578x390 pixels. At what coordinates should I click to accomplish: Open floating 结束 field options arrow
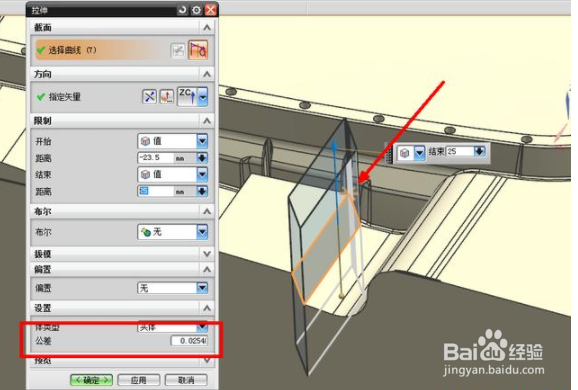pyautogui.click(x=479, y=152)
